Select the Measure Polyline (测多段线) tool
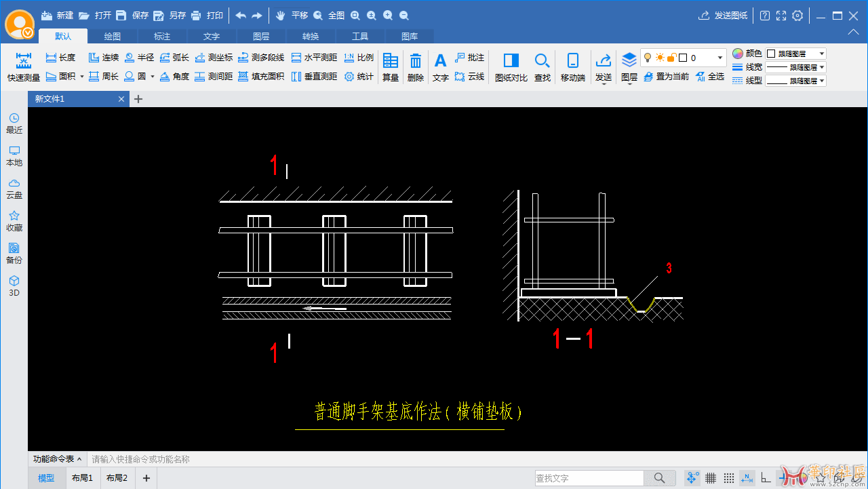The width and height of the screenshot is (868, 489). click(261, 58)
